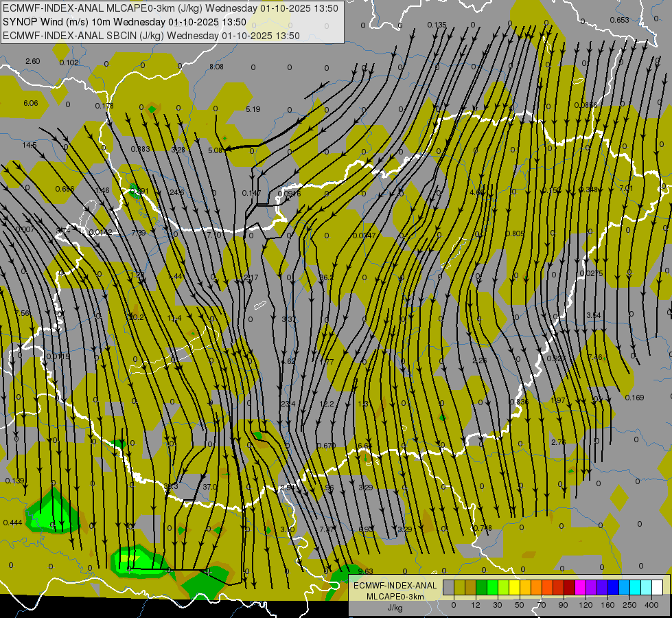
Task: Click the legend tick label '250'
Action: [x=629, y=605]
